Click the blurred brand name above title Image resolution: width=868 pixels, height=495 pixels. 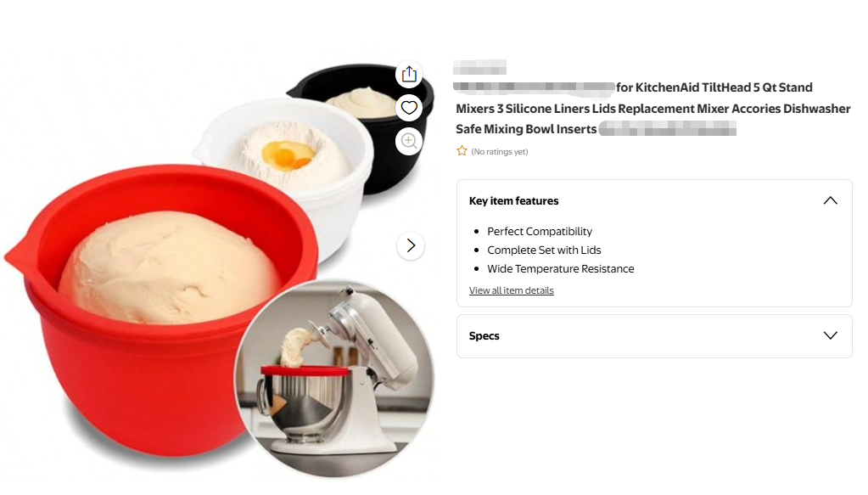coord(479,67)
